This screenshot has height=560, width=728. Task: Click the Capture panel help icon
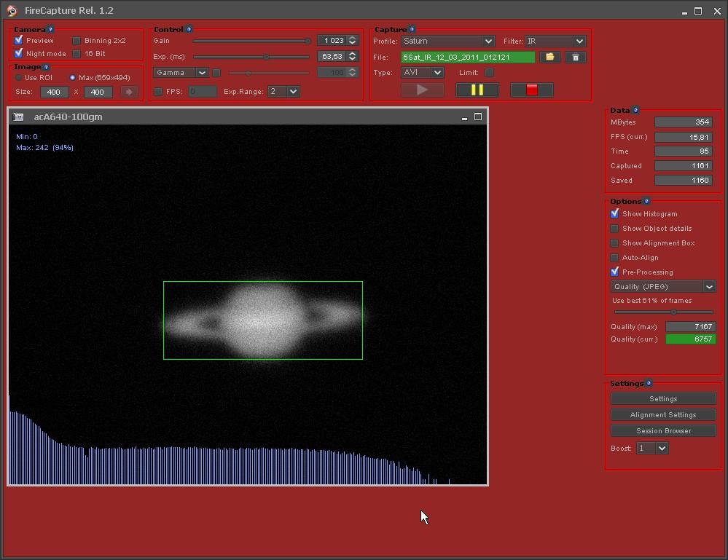[412, 29]
